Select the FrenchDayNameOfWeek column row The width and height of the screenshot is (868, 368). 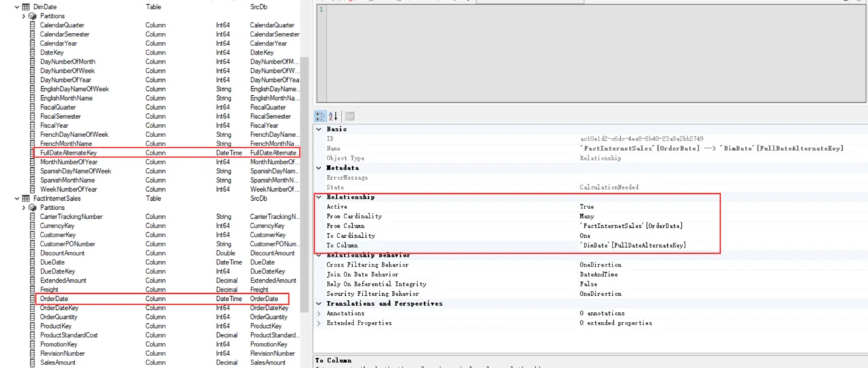pyautogui.click(x=165, y=134)
